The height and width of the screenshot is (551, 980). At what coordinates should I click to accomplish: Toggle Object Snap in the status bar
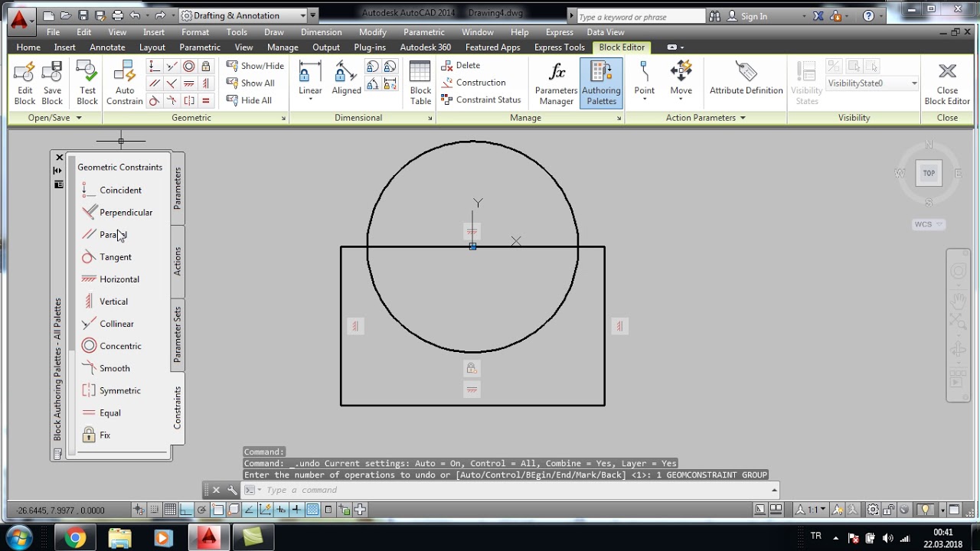click(217, 510)
